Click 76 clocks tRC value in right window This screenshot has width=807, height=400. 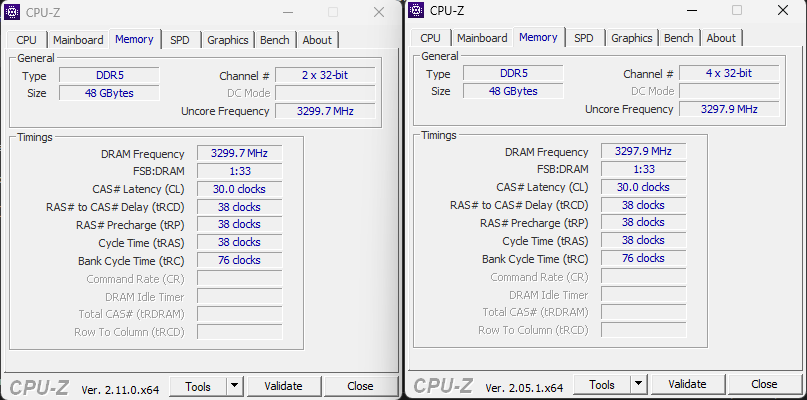(643, 258)
